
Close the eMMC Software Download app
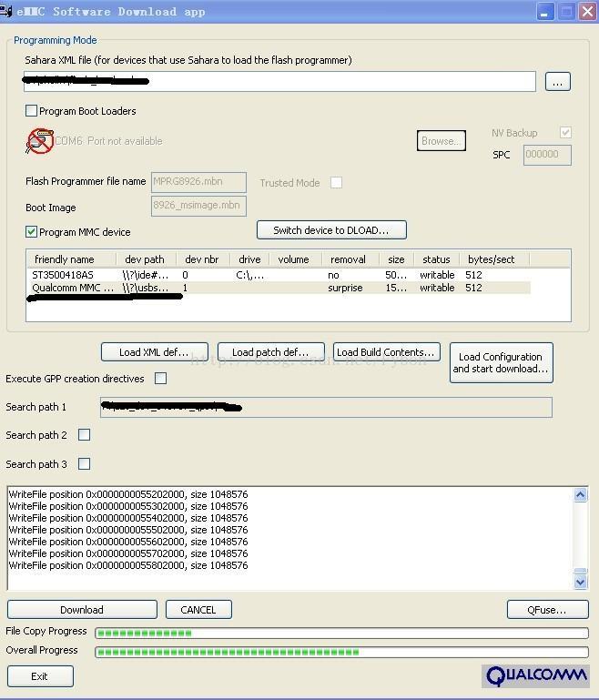pyautogui.click(x=588, y=12)
